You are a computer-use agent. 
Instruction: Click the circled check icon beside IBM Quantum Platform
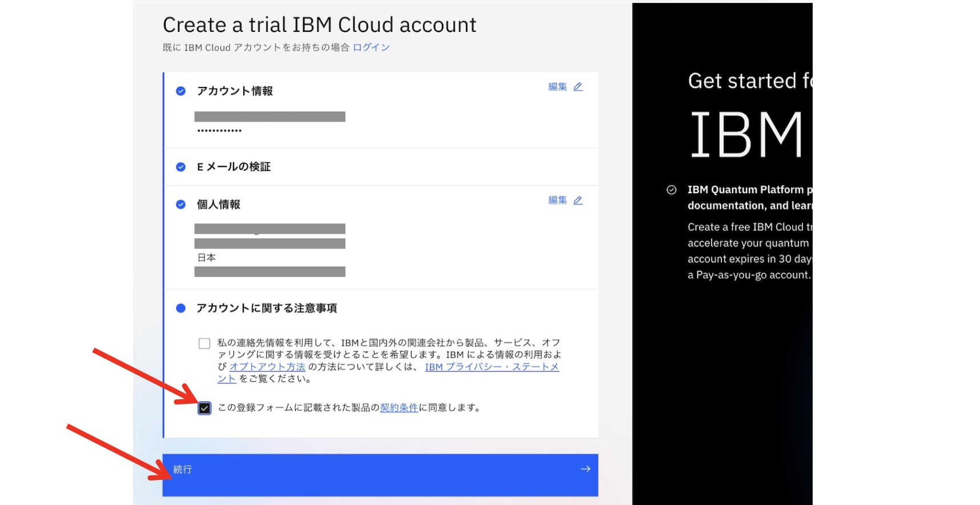672,190
